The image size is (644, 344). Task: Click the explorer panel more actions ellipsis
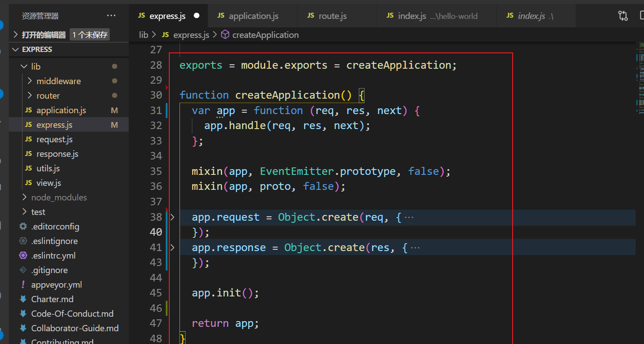point(111,16)
